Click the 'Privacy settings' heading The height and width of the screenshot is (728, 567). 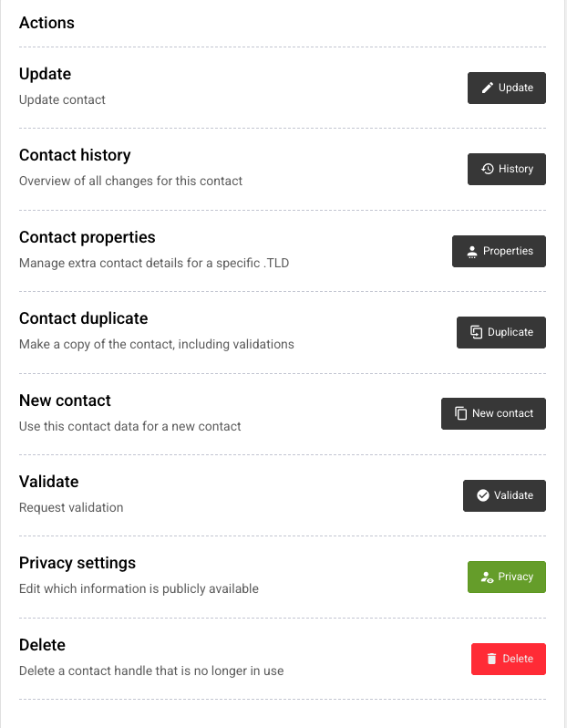pos(77,563)
